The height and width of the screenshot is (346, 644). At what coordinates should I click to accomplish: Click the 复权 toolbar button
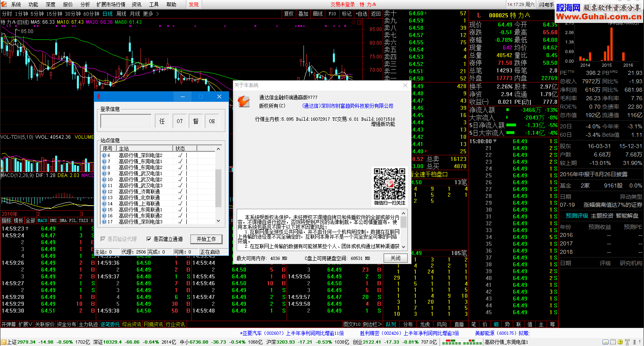click(x=289, y=14)
